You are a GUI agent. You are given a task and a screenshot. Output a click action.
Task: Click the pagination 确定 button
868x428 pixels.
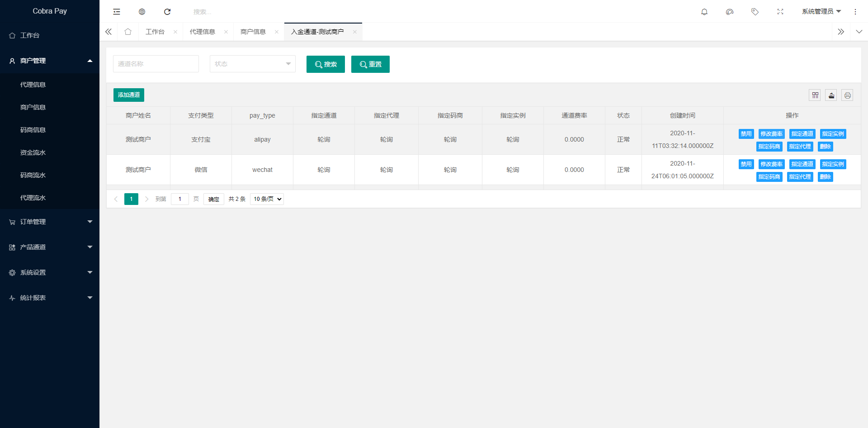214,199
